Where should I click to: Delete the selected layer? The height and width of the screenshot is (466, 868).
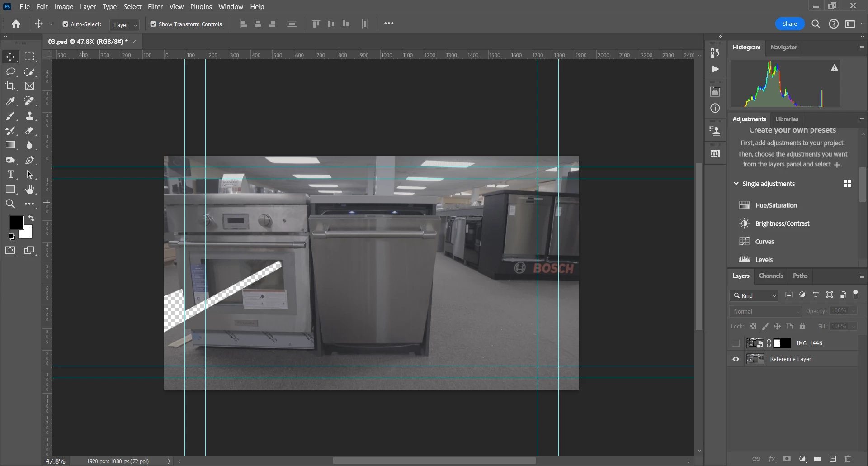(x=848, y=459)
